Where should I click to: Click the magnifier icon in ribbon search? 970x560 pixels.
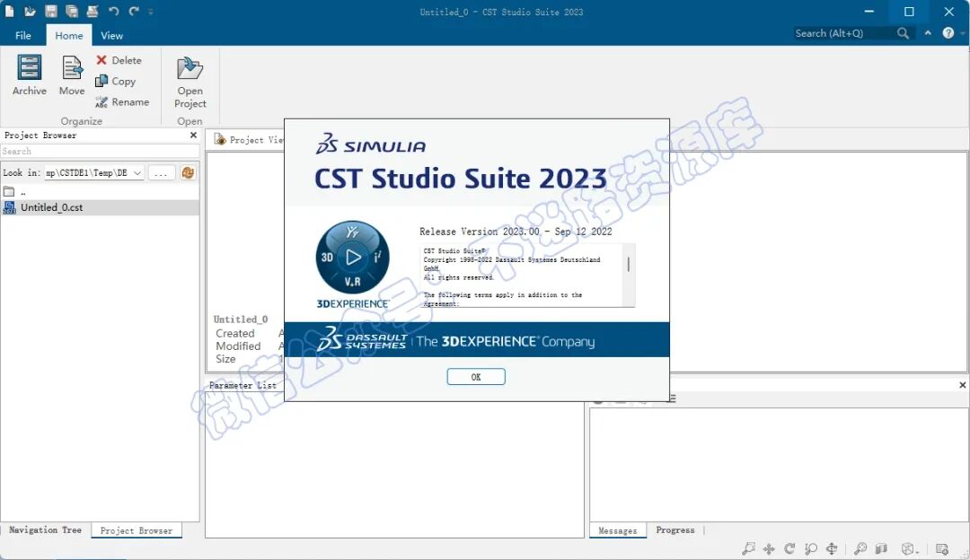tap(904, 33)
